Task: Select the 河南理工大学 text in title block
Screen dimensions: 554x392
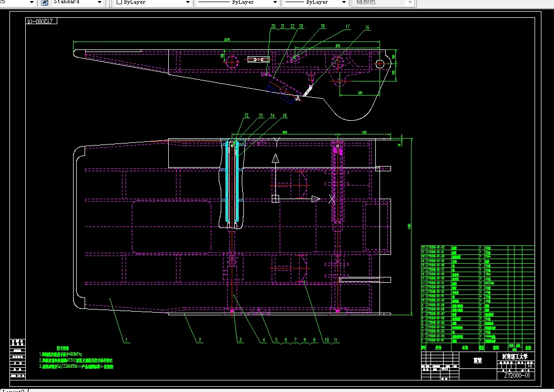Action: tap(515, 357)
